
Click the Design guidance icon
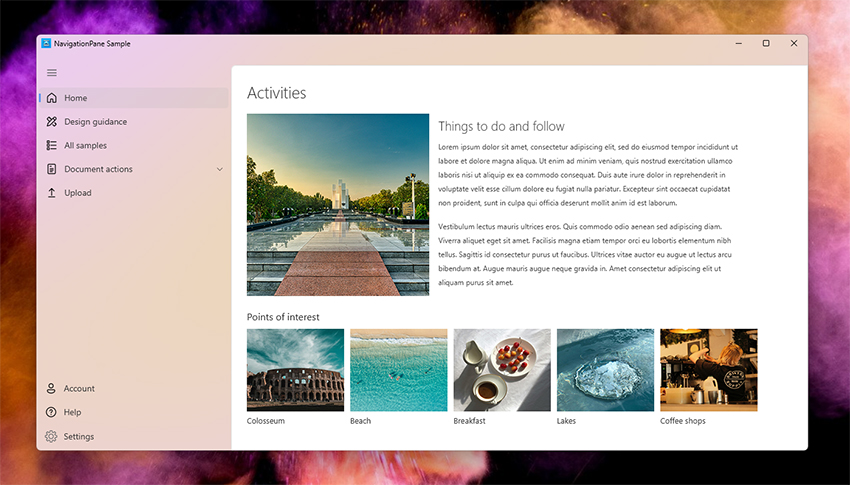[52, 122]
